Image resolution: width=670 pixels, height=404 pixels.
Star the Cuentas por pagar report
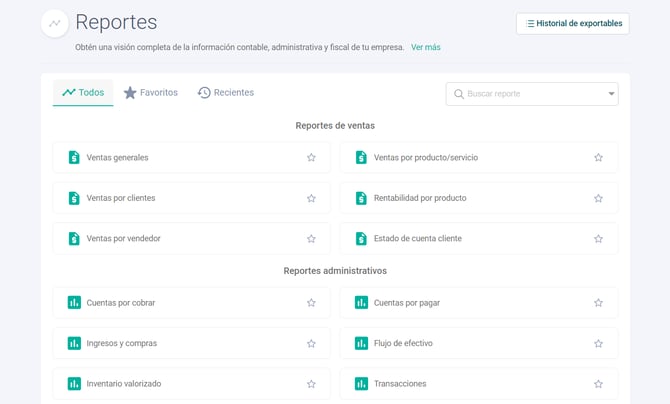click(x=598, y=303)
